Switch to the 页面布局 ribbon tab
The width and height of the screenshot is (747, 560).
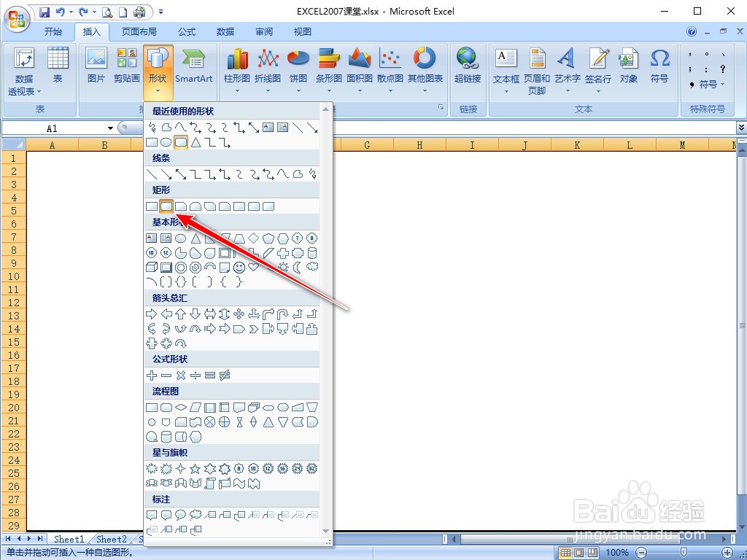(139, 32)
